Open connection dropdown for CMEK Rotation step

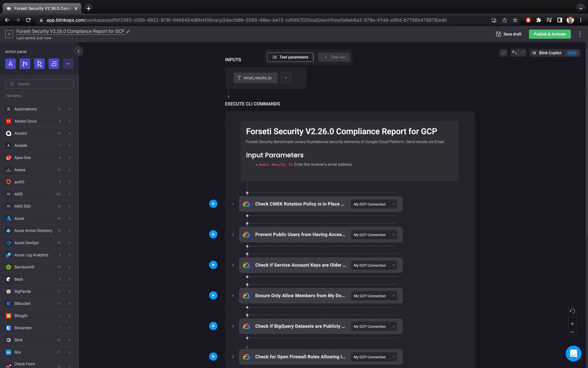(374, 204)
